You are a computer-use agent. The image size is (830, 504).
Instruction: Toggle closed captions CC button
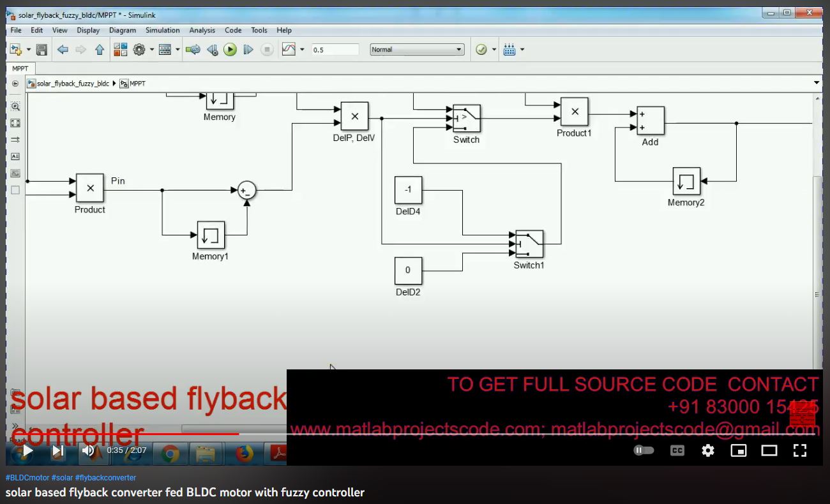coord(677,450)
